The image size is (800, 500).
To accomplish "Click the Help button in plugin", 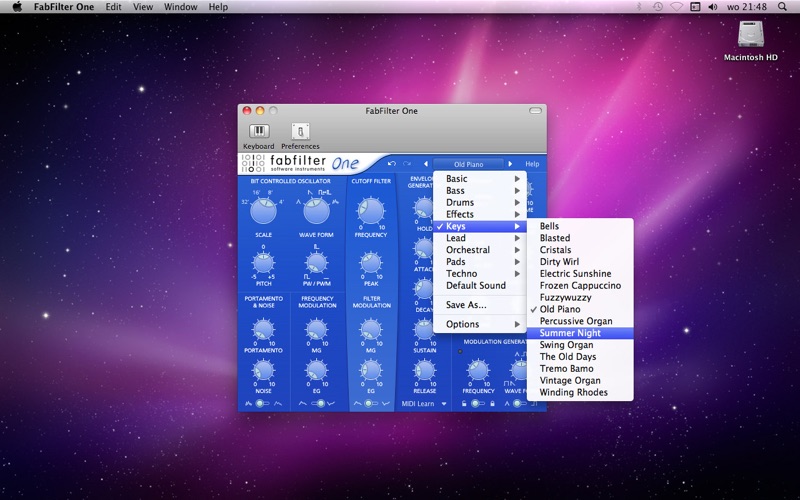I will [x=532, y=164].
